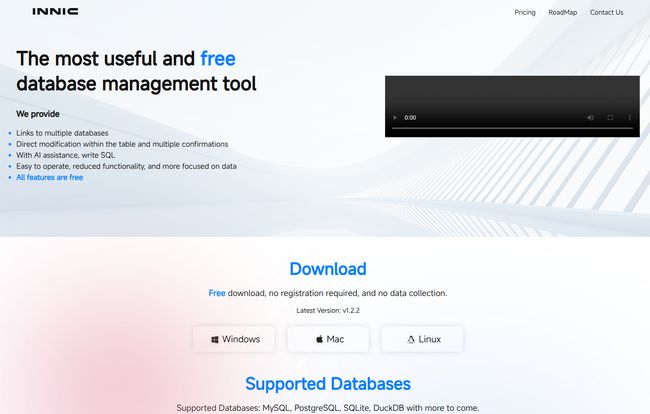Enter fullscreen for the demo video
Image resolution: width=650 pixels, height=414 pixels.
pyautogui.click(x=610, y=118)
